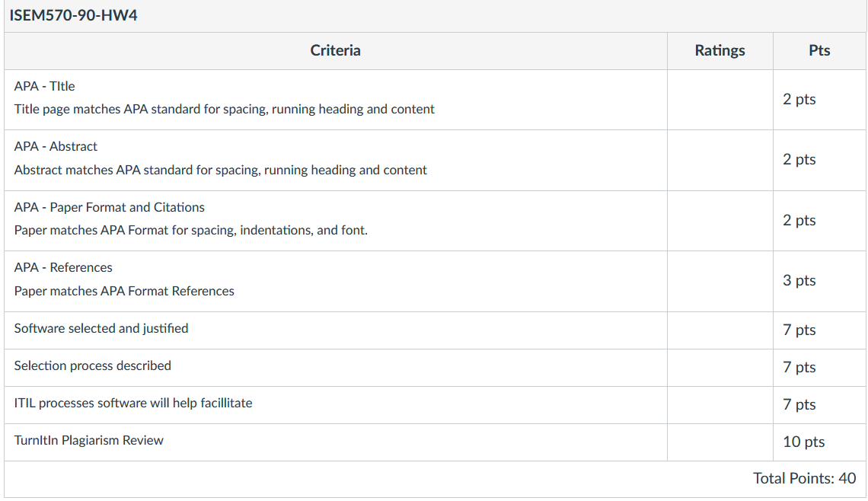Click the 10 pts value

pos(803,442)
